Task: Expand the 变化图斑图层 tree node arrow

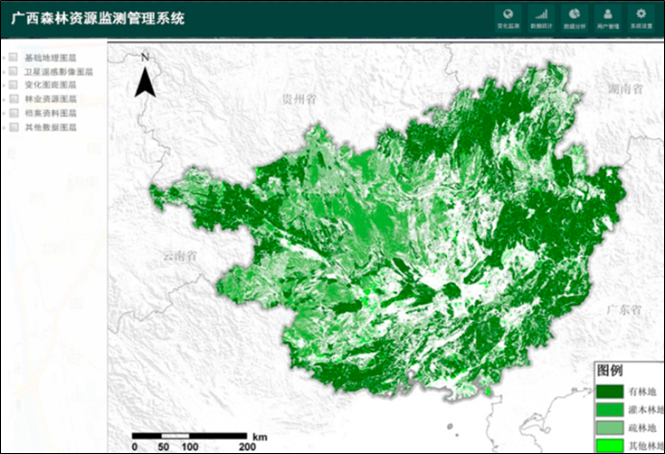Action: [4, 86]
